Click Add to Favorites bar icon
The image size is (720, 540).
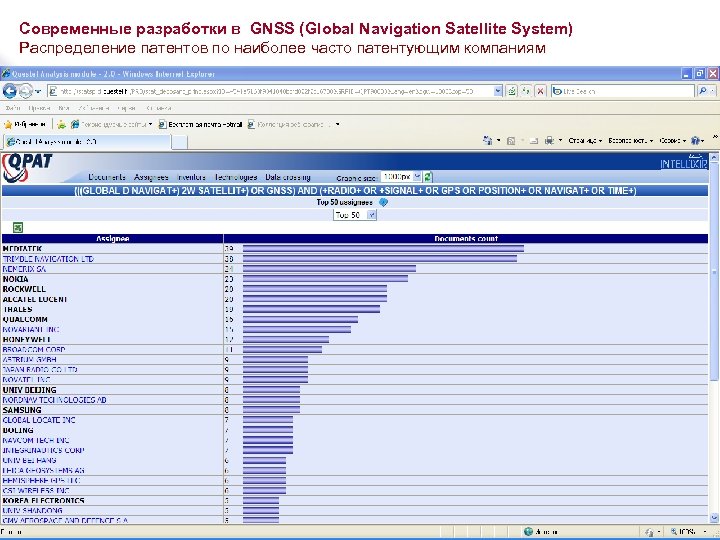pos(61,124)
